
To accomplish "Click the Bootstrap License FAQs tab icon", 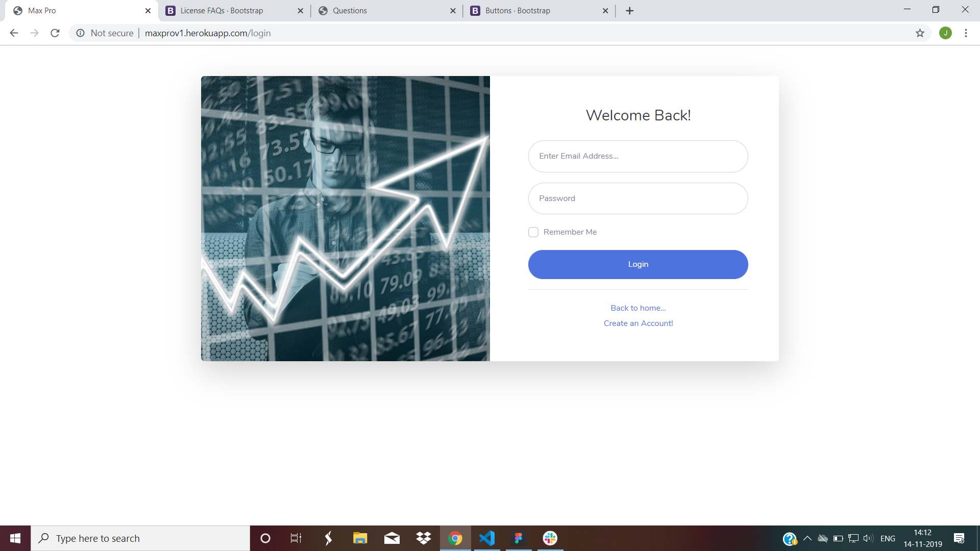I will tap(170, 10).
